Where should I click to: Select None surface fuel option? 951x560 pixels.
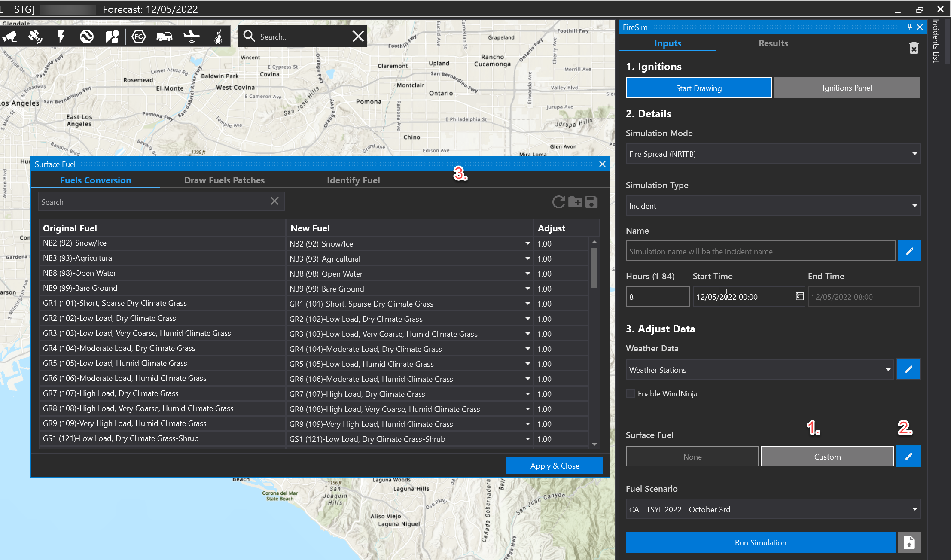[692, 457]
